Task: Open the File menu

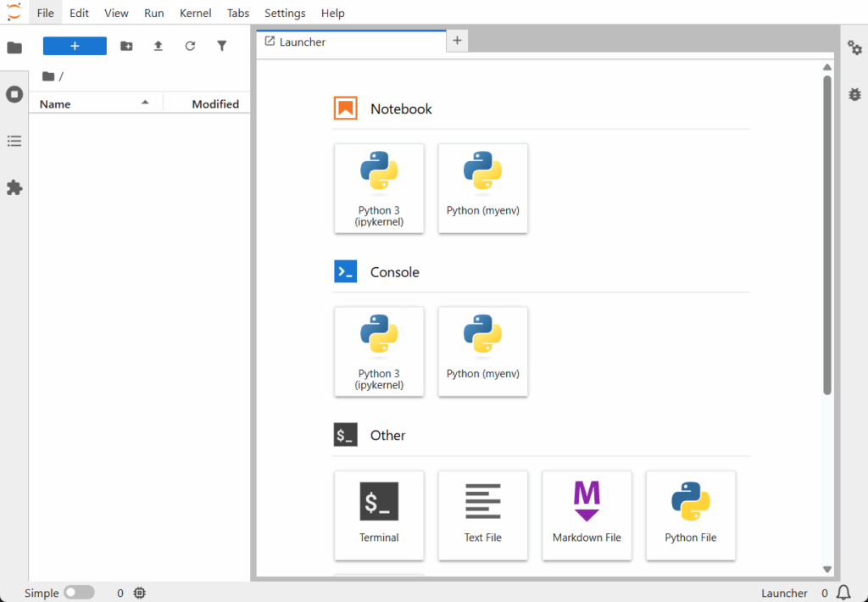Action: (46, 13)
